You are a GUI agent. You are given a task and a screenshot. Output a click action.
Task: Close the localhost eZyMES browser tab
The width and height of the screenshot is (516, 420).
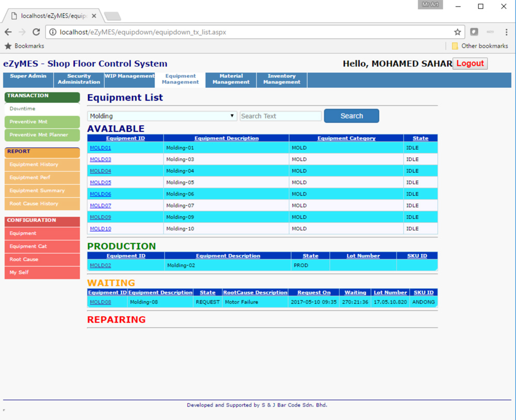[96, 15]
